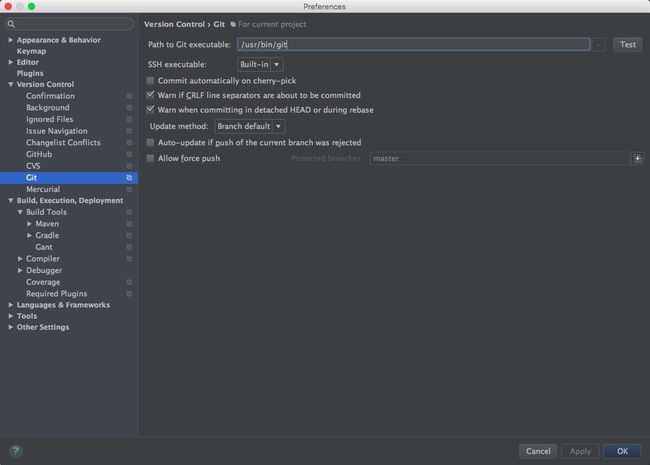Click the Version Control breadcrumb link

(x=174, y=24)
